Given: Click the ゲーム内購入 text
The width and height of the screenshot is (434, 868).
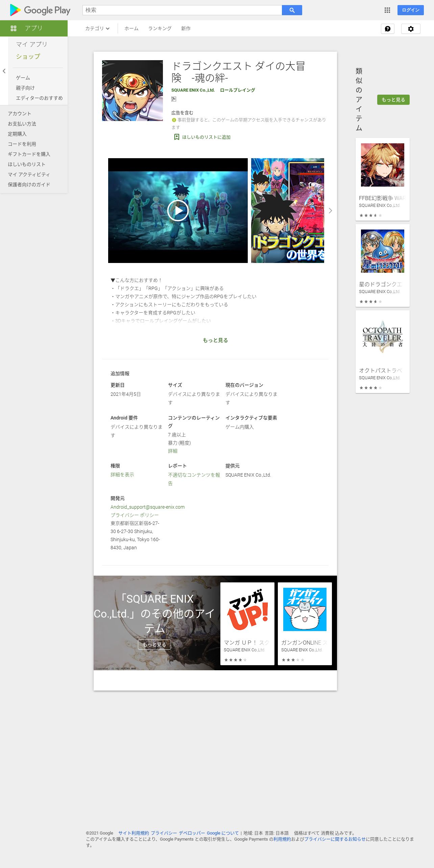Looking at the screenshot, I should pyautogui.click(x=240, y=427).
